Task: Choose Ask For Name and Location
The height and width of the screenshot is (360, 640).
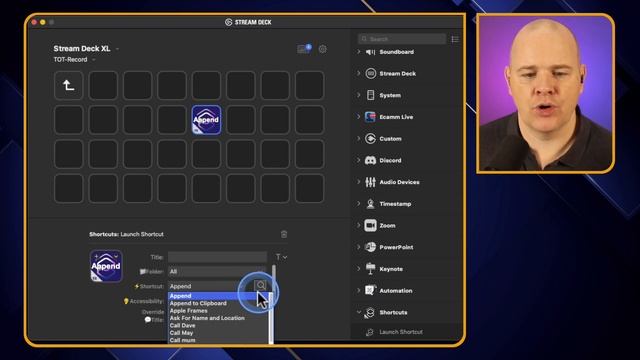Action: point(218,318)
